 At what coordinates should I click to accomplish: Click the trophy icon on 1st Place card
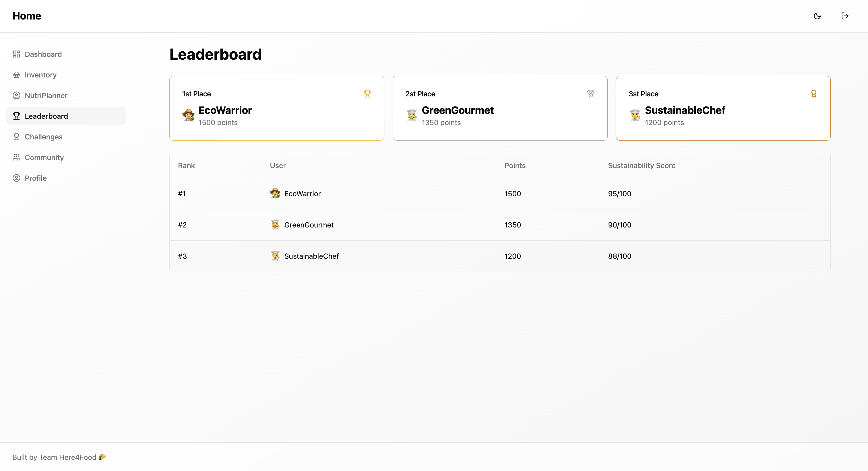coord(367,94)
